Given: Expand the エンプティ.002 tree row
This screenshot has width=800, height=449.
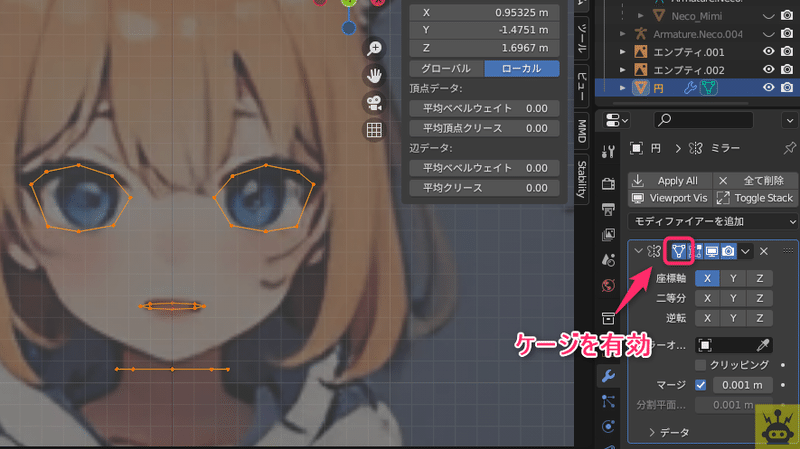Looking at the screenshot, I should [622, 70].
